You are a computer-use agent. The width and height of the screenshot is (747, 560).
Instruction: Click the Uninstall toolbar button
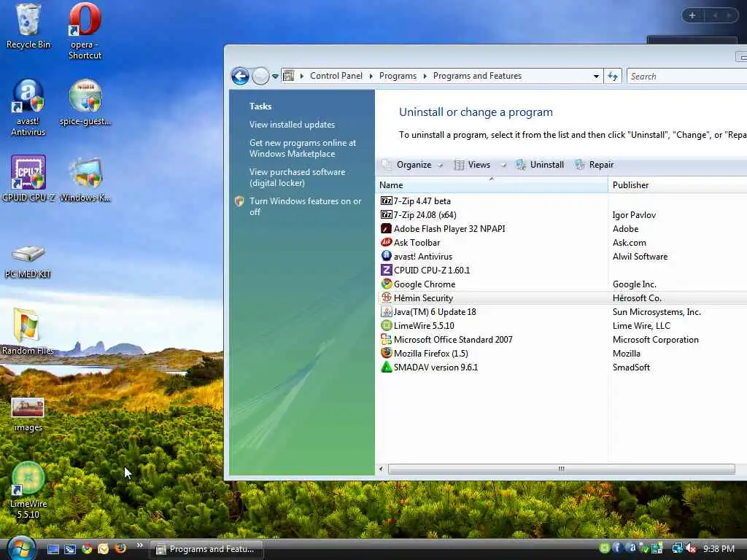(x=541, y=165)
